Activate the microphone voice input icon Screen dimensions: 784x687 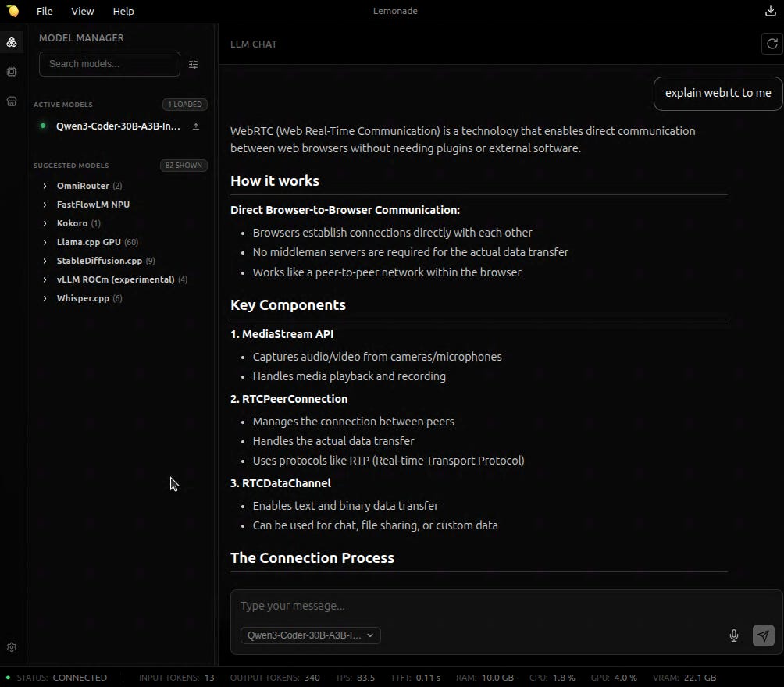click(733, 635)
